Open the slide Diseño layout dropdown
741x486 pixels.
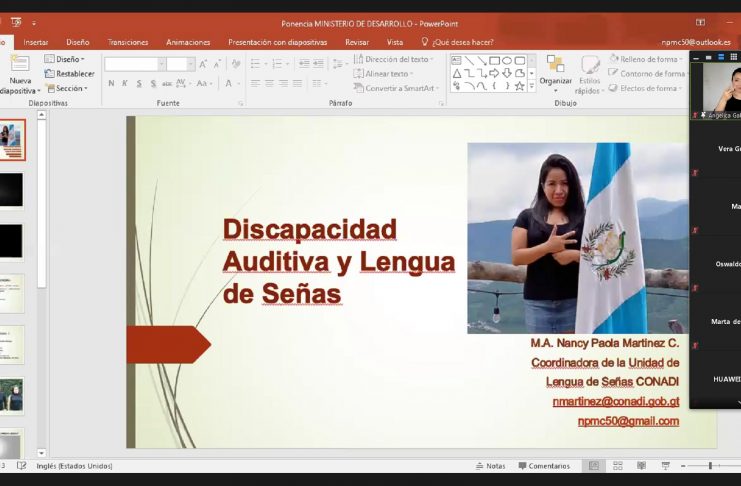(68, 59)
